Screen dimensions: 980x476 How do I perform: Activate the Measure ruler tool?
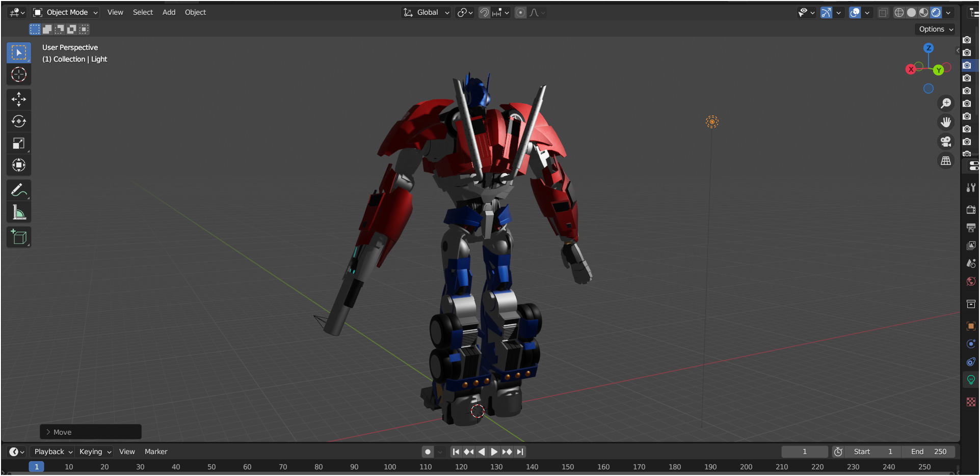click(19, 212)
